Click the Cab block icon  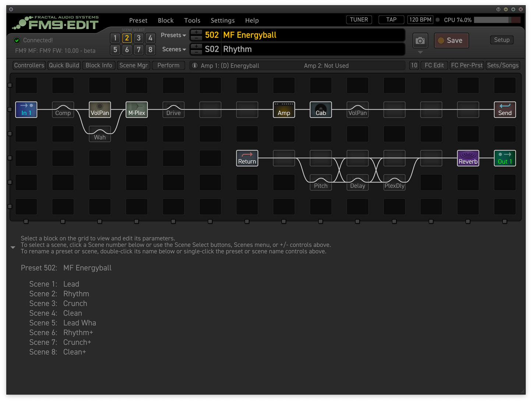coord(321,110)
